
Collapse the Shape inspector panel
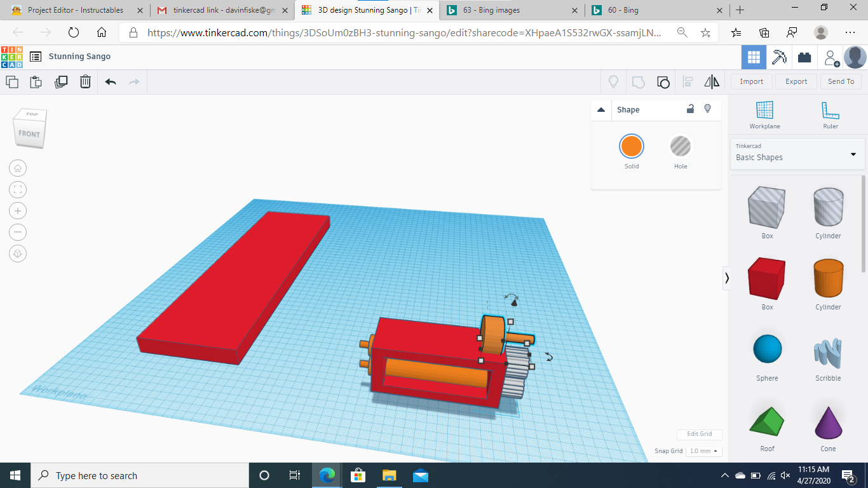tap(601, 110)
